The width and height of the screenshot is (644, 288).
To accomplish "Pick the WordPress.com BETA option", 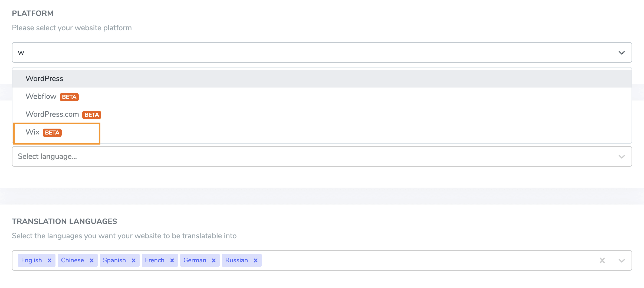I will tap(322, 114).
